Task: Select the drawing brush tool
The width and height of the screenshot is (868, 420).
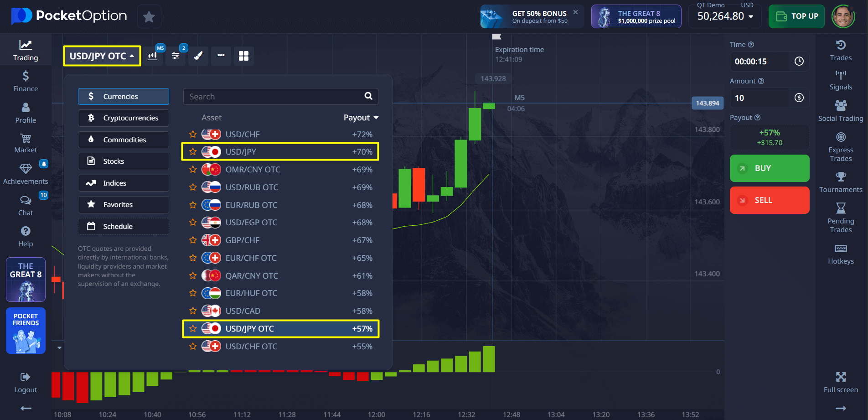Action: pos(198,56)
